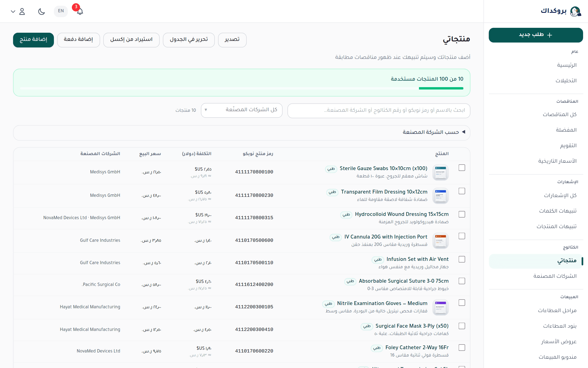
Task: Tick checkbox for Foley Catheter 2-Way row
Action: click(x=462, y=348)
